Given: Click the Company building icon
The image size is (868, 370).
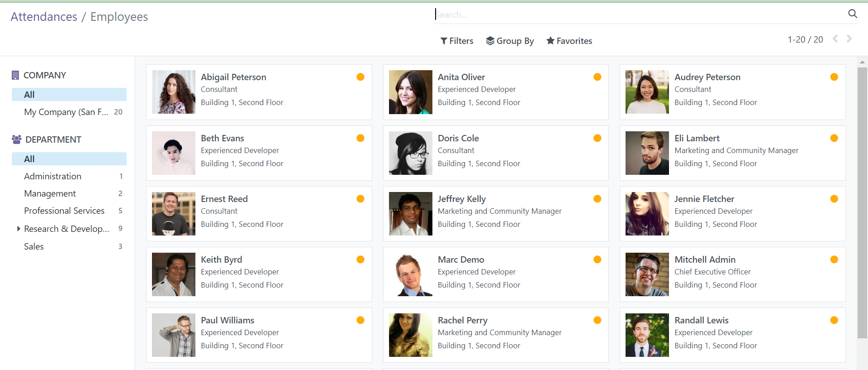Looking at the screenshot, I should (x=15, y=75).
